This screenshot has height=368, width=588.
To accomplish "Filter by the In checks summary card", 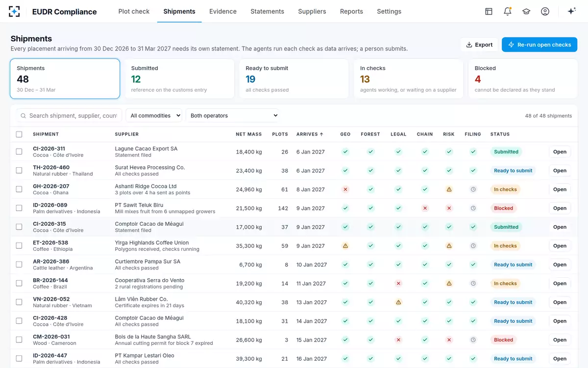I will point(409,79).
